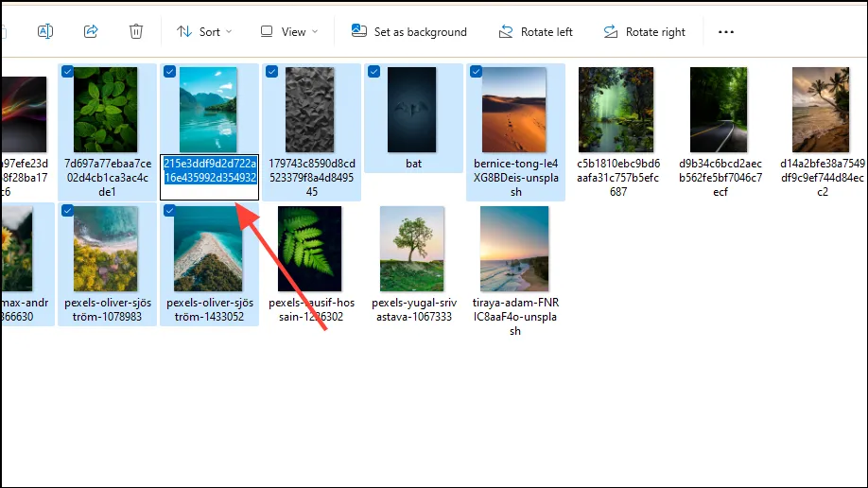Viewport: 868px width, 488px height.
Task: Click the Share toolbar icon
Action: point(91,31)
